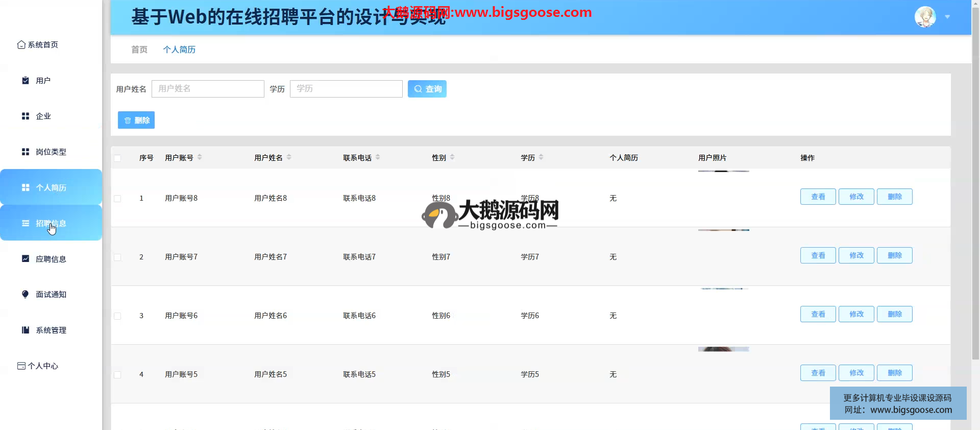The image size is (980, 430).
Task: Click 修改 button for 用户账号7 row
Action: [856, 255]
